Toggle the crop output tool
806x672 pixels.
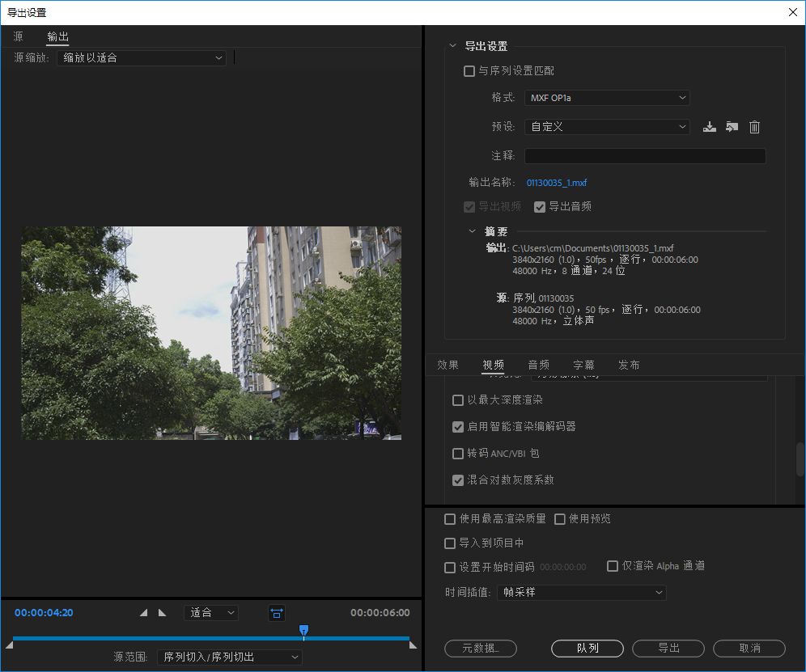tap(277, 613)
